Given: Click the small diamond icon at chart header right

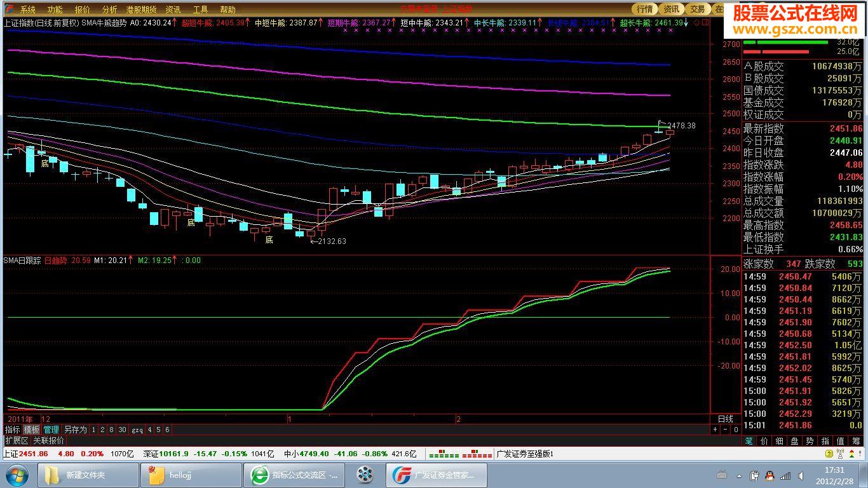Looking at the screenshot, I should tap(696, 22).
